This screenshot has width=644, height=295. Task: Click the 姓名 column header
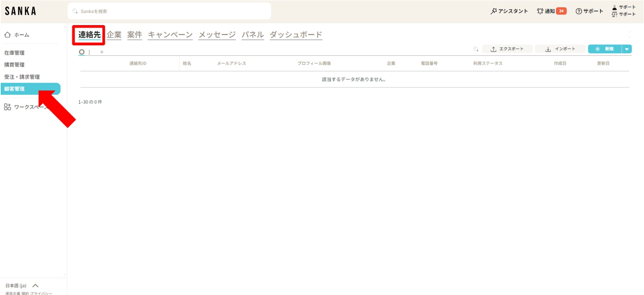tap(187, 63)
